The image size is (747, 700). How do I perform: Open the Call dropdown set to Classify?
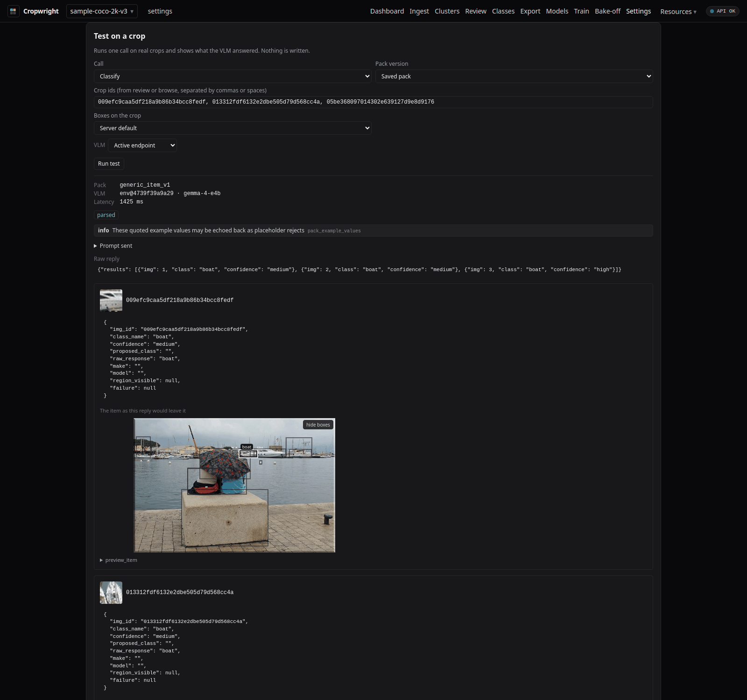(233, 76)
